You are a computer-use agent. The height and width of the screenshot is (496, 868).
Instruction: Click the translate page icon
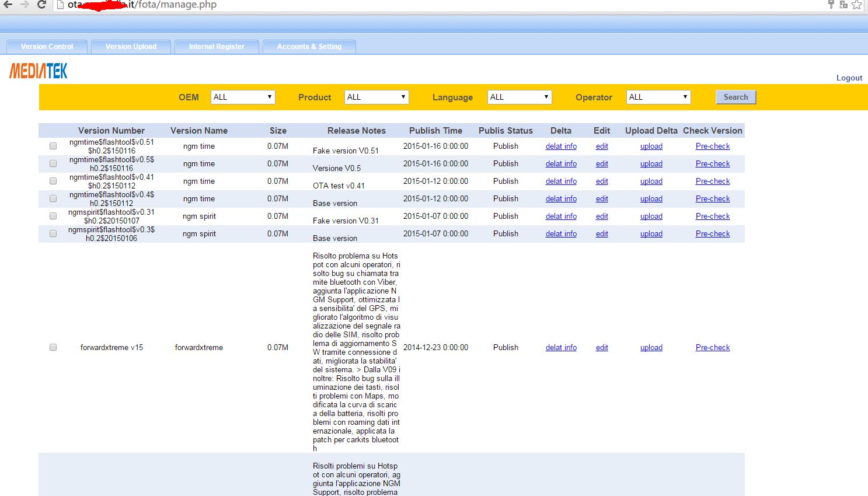tap(843, 5)
